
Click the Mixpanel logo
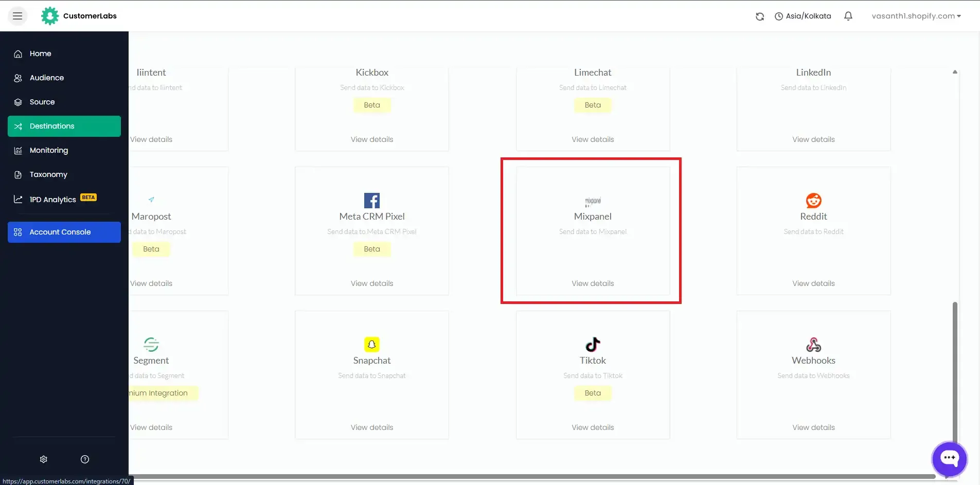click(593, 201)
